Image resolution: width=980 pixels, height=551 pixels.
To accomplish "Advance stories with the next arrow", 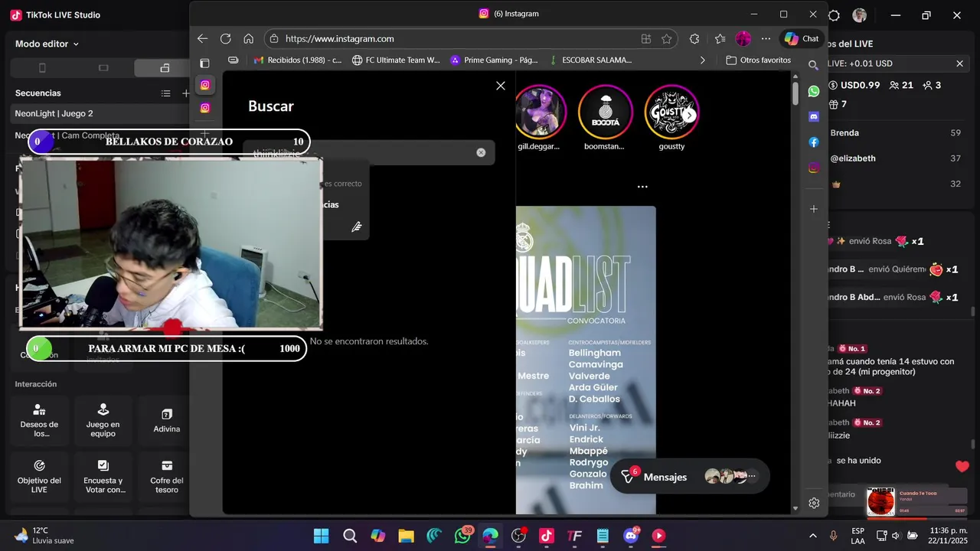I will click(690, 115).
